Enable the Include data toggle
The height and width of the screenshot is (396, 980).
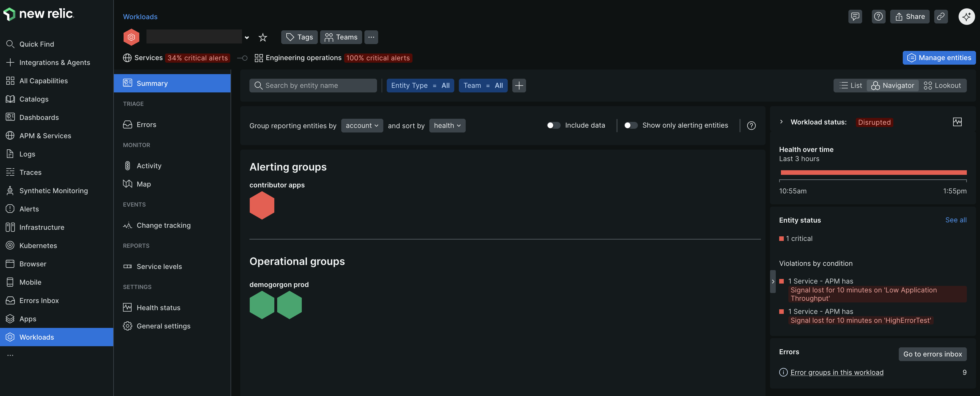(x=553, y=126)
